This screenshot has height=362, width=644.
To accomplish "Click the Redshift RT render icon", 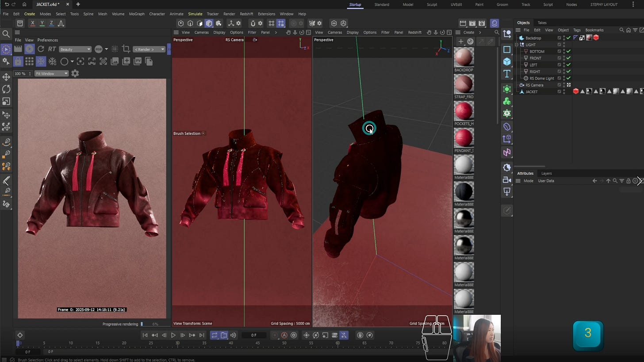I will click(52, 49).
